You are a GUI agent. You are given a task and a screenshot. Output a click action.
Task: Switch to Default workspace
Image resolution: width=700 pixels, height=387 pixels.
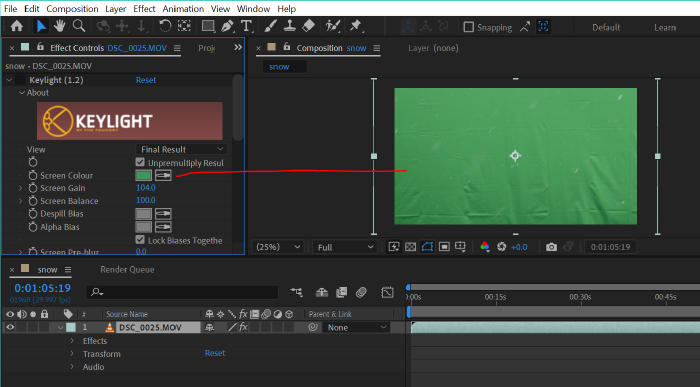click(x=606, y=27)
